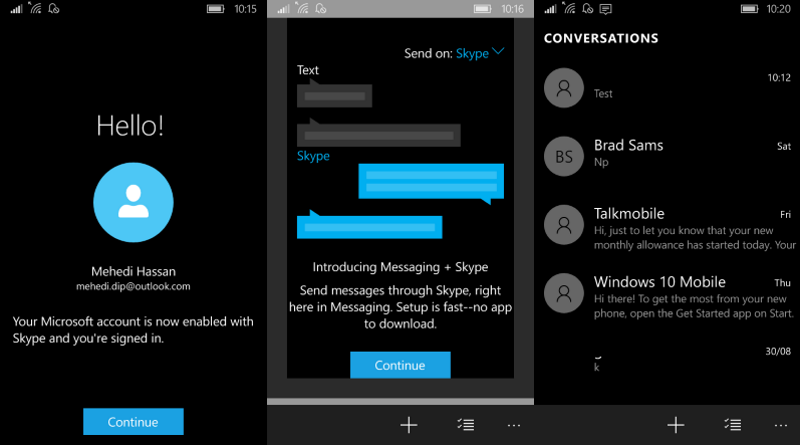
Task: Click the Conversations screen messaging notification status icon
Action: 606,9
